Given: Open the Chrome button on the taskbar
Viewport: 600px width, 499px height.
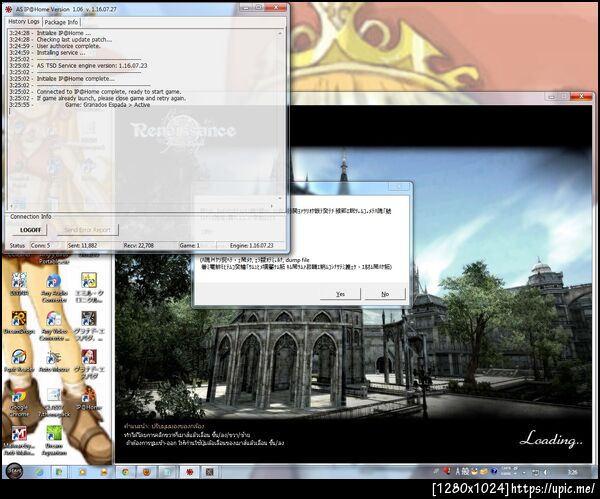Looking at the screenshot, I should 125,472.
